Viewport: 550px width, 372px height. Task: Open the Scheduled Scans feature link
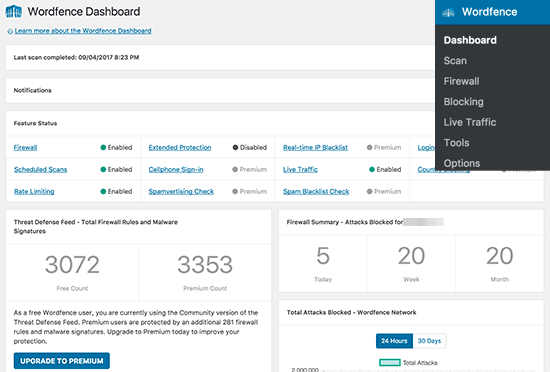(40, 170)
